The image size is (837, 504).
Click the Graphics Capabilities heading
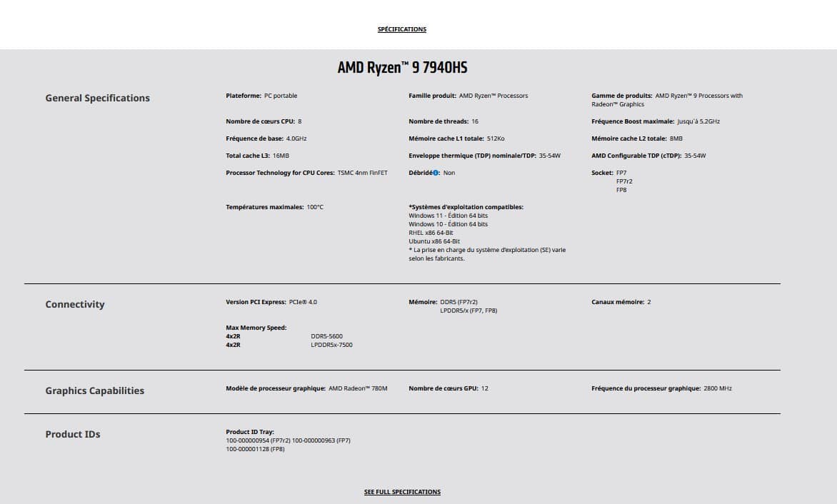tap(95, 391)
